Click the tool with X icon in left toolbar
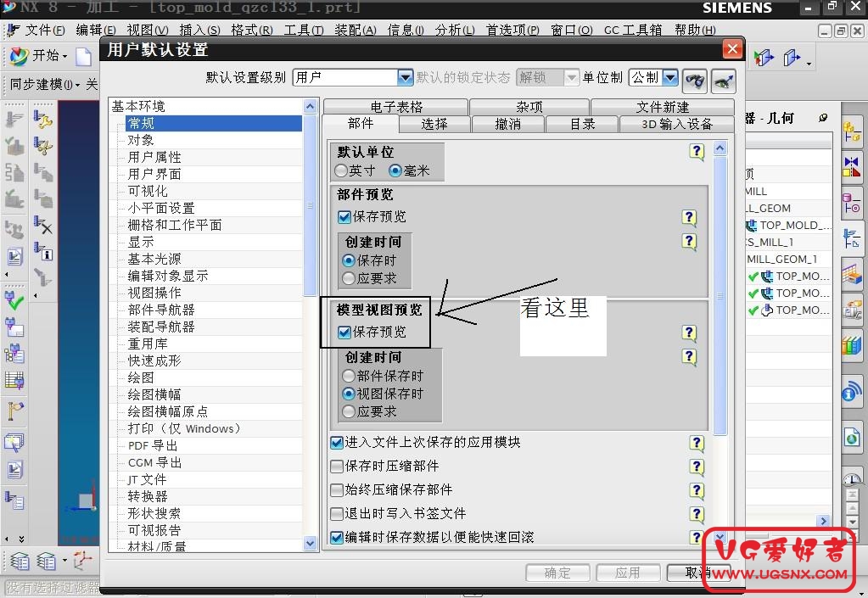Screen dimensions: 868x598 [x=42, y=225]
